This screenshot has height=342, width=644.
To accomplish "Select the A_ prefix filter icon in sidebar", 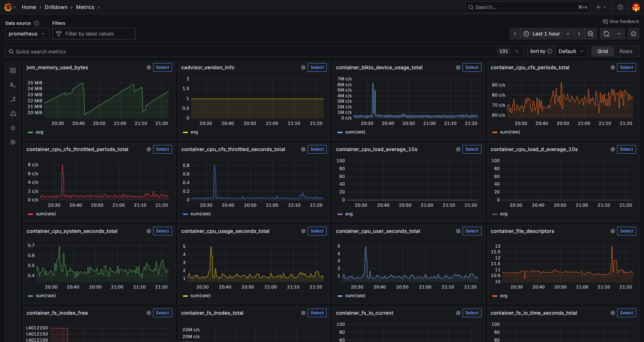I will (13, 85).
